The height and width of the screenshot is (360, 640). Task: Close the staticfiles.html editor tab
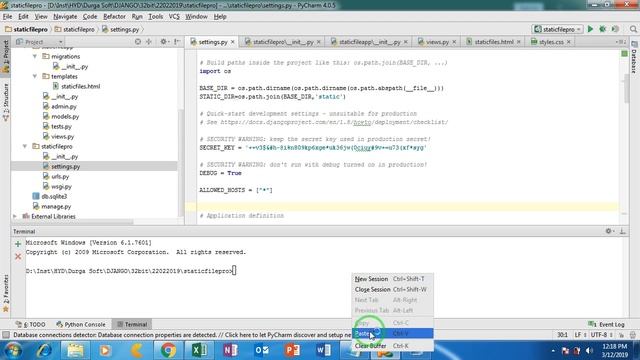click(x=519, y=42)
